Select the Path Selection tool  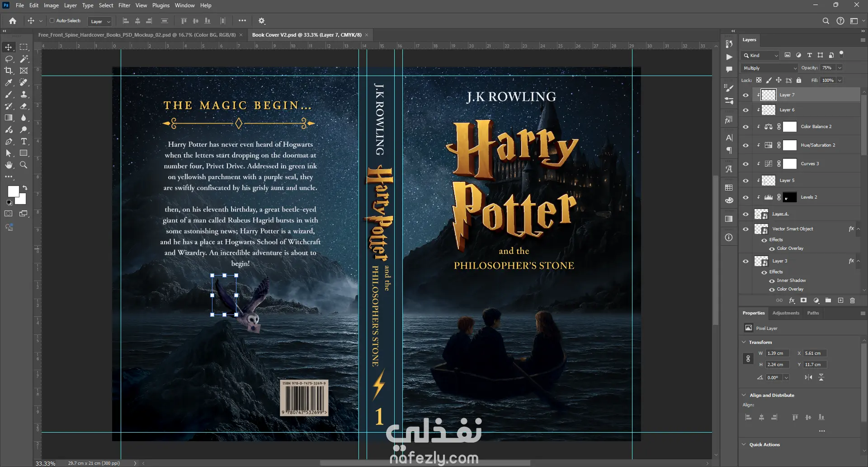9,153
